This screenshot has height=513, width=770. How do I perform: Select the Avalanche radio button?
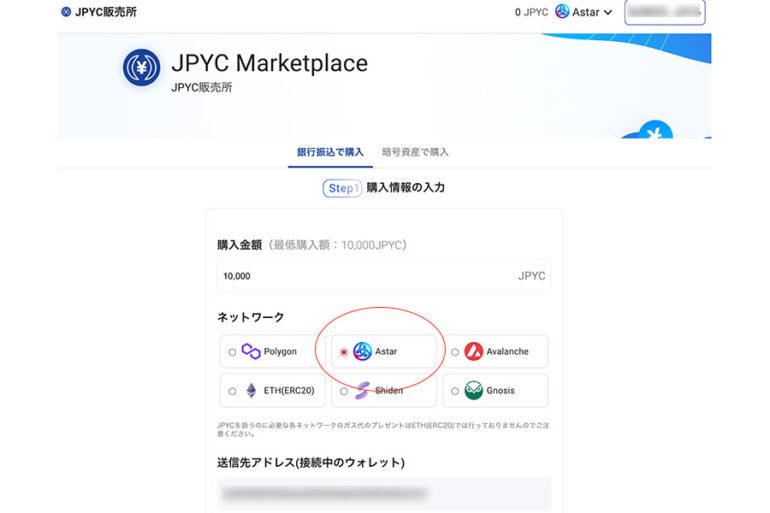coord(455,352)
